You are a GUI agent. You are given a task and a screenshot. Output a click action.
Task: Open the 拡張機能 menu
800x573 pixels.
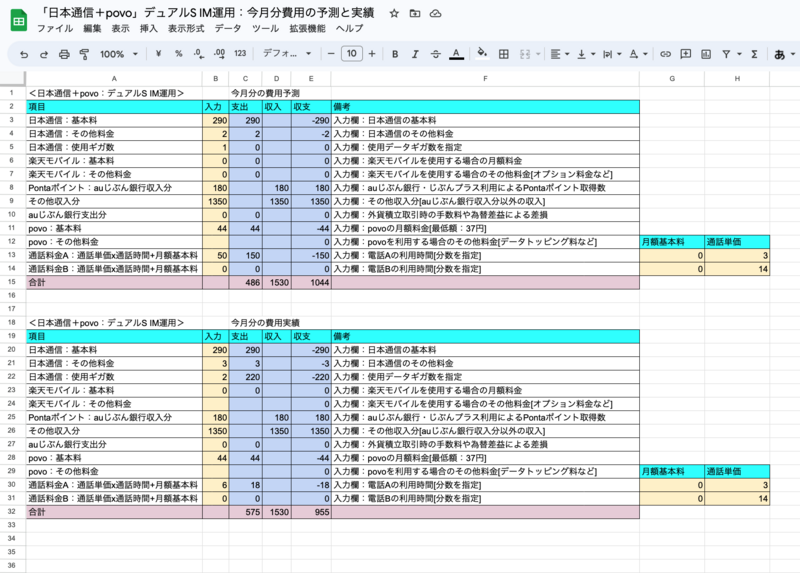307,29
